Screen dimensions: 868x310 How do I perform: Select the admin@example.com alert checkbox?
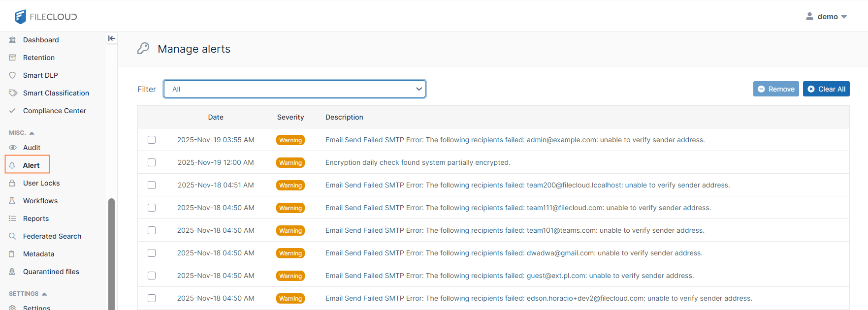152,140
